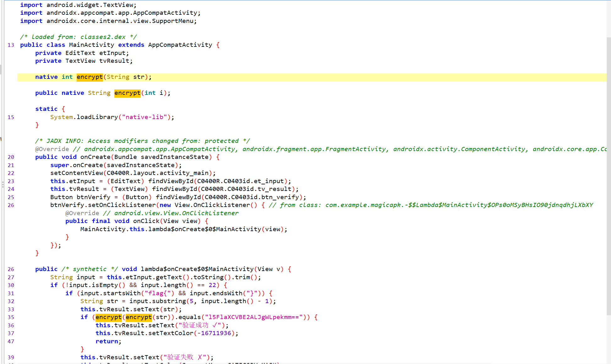The height and width of the screenshot is (364, 611).
Task: Click the return keyword on line 47
Action: [107, 341]
